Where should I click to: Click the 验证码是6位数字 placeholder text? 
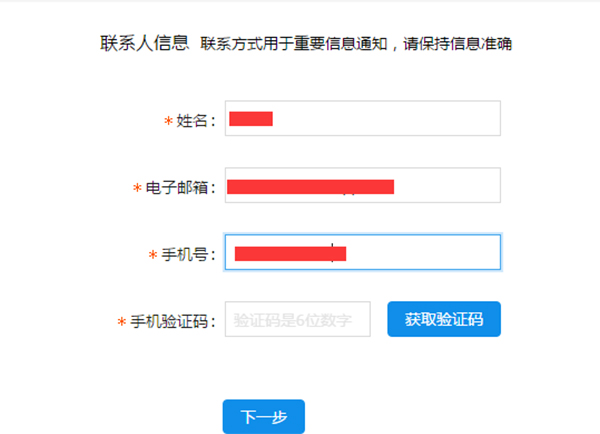coord(293,320)
